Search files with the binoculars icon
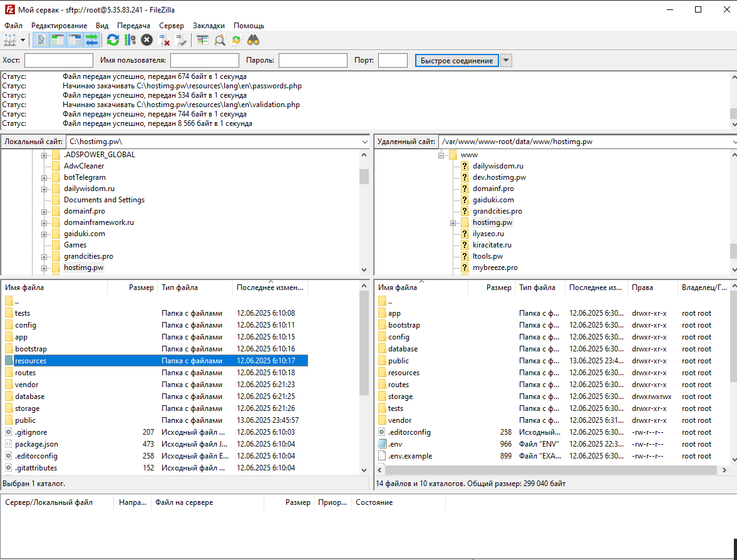This screenshot has height=560, width=737. 254,40
